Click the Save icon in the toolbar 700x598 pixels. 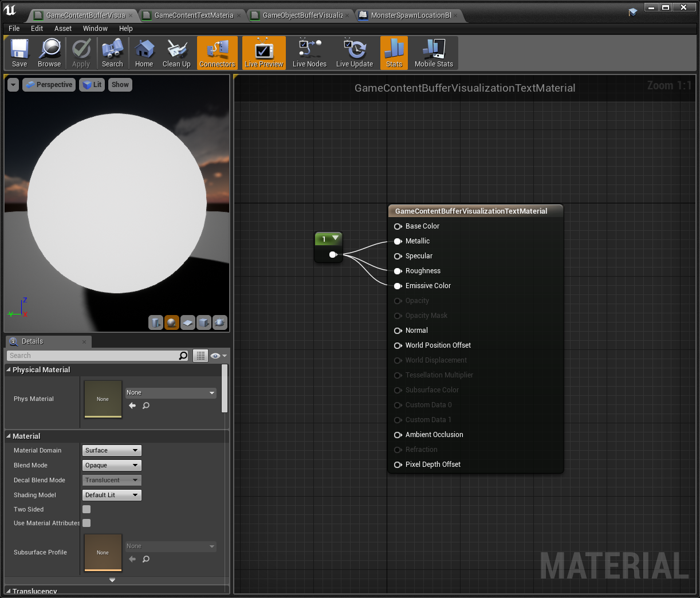click(19, 53)
